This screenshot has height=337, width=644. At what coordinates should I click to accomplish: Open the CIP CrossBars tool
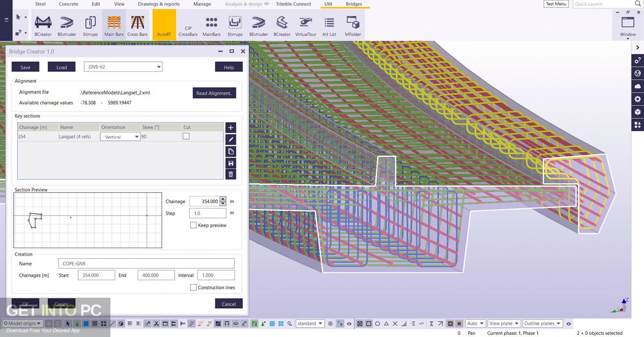click(x=188, y=31)
